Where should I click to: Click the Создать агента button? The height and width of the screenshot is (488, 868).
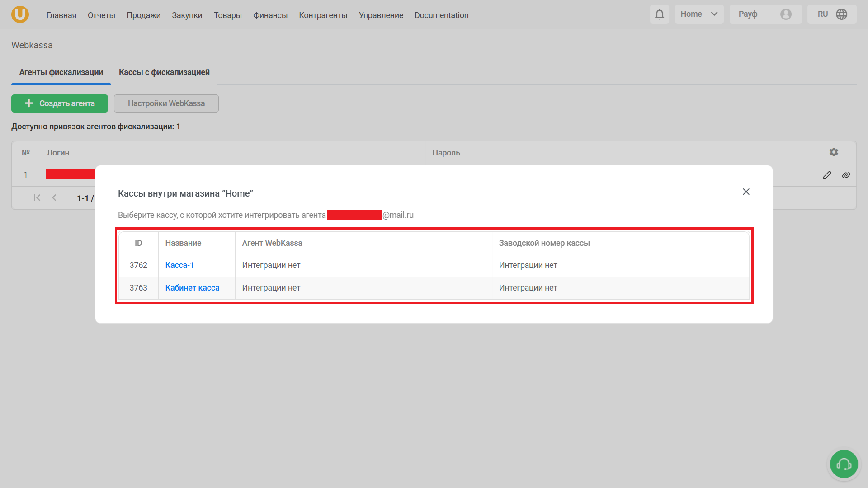[60, 103]
